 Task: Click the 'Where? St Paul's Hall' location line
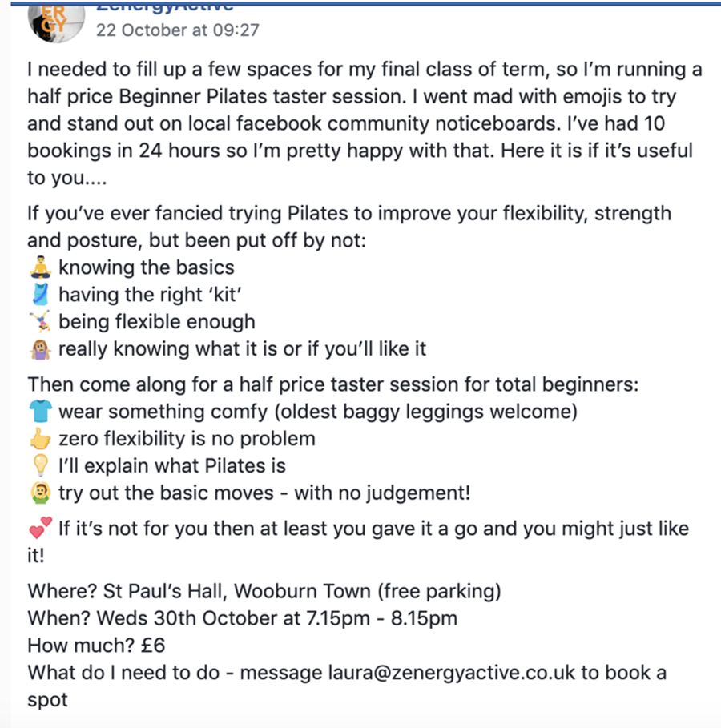click(264, 591)
